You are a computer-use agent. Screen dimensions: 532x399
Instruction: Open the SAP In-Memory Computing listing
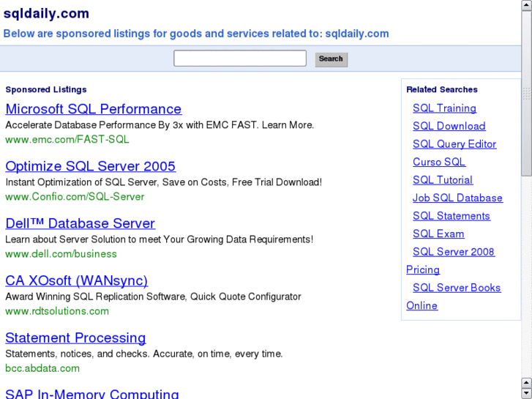91,394
